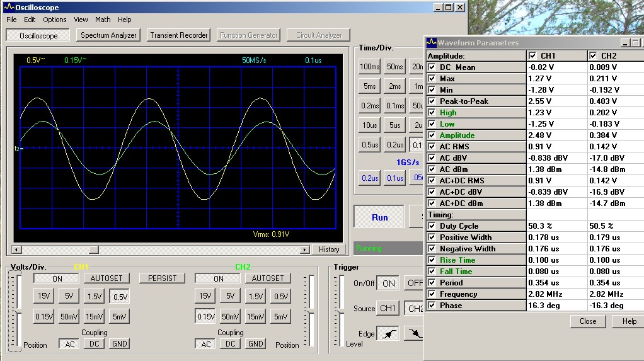The height and width of the screenshot is (361, 644).
Task: Select falling edge trigger icon
Action: tap(413, 333)
